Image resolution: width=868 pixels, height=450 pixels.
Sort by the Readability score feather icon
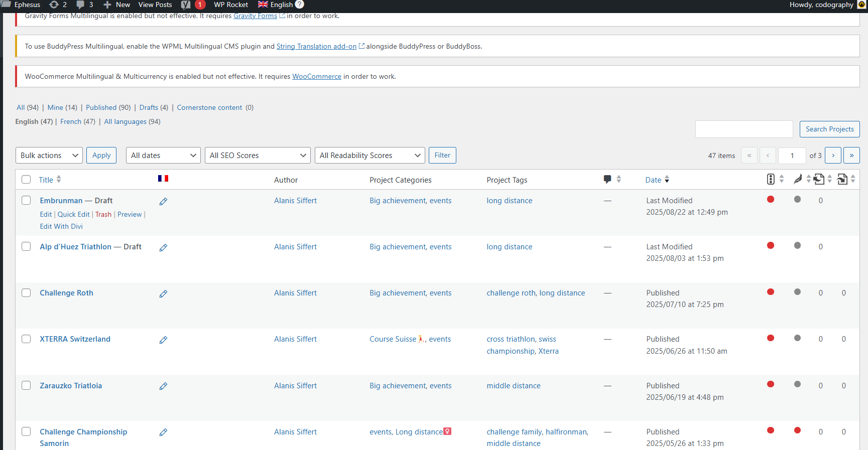[x=798, y=180]
